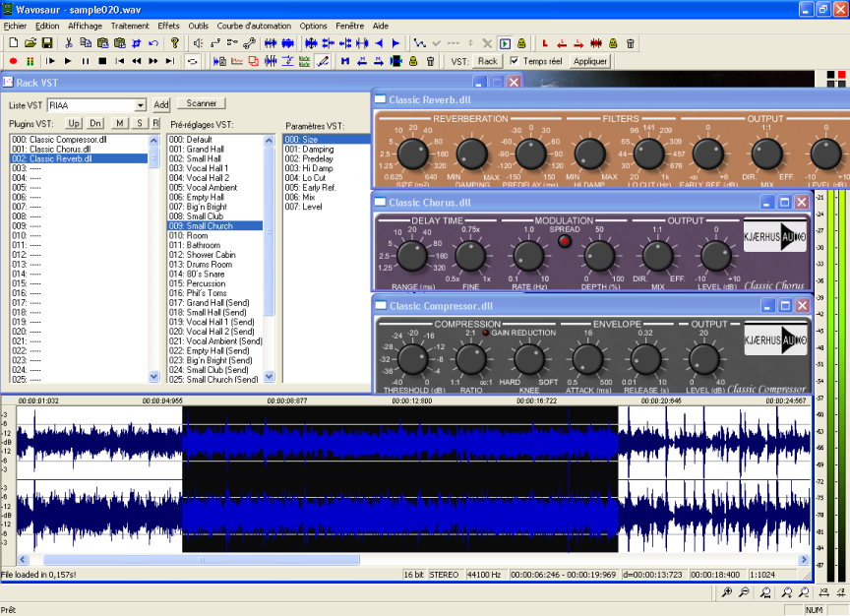Image resolution: width=850 pixels, height=616 pixels.
Task: Click the speaker volume icon in the toolbar
Action: (x=199, y=43)
